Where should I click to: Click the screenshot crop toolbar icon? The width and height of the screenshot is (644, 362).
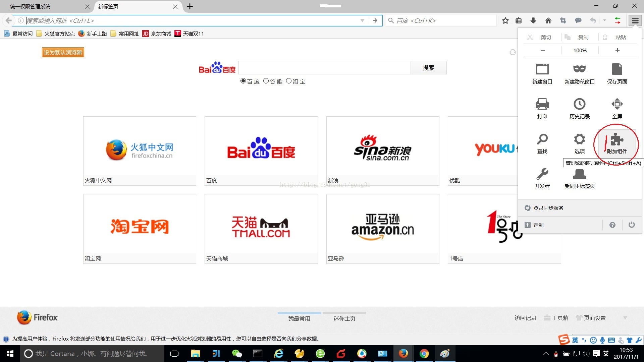coord(563,21)
